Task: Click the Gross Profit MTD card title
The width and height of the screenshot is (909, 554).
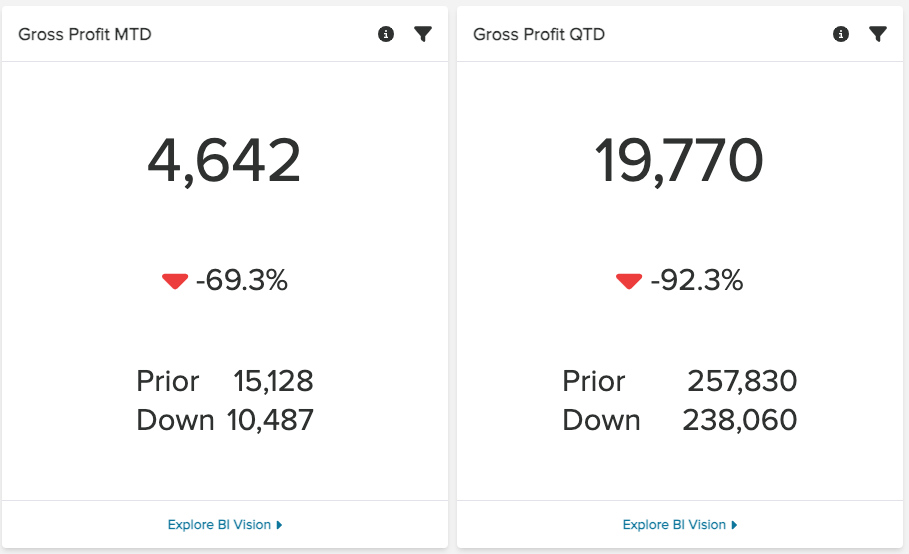Action: (x=85, y=35)
